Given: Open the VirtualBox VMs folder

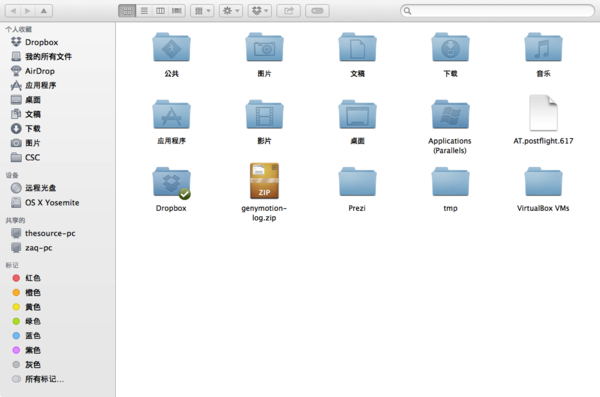Looking at the screenshot, I should coord(543,182).
